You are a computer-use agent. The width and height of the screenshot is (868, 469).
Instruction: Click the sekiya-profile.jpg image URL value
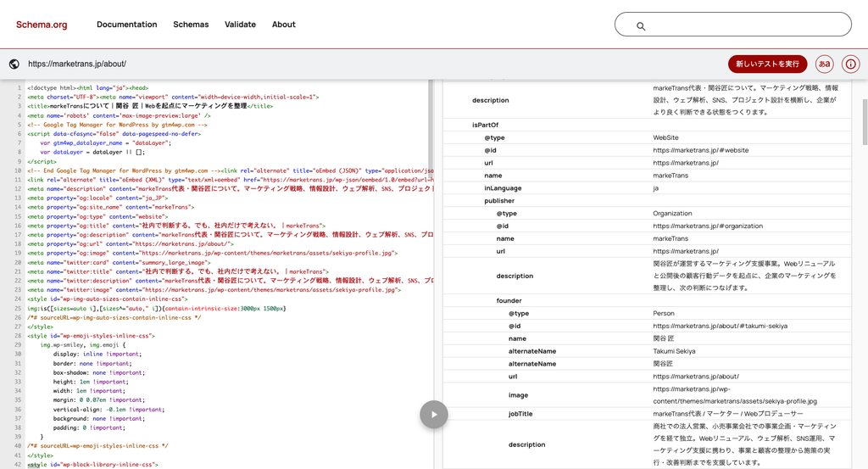point(735,395)
